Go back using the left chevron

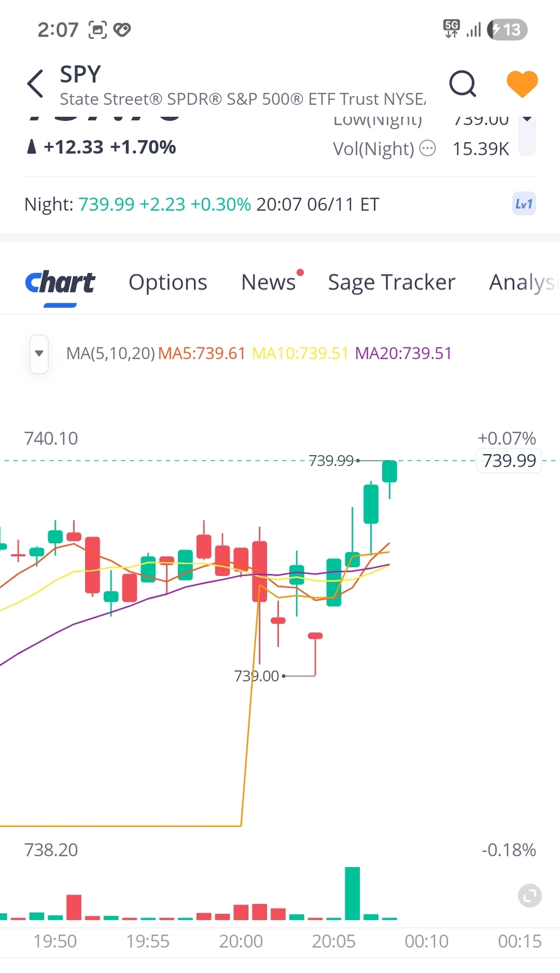click(x=35, y=84)
